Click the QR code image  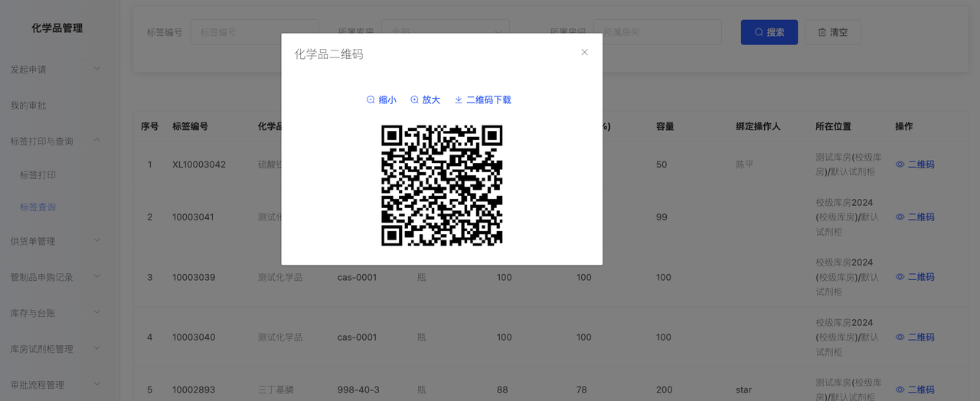coord(442,185)
